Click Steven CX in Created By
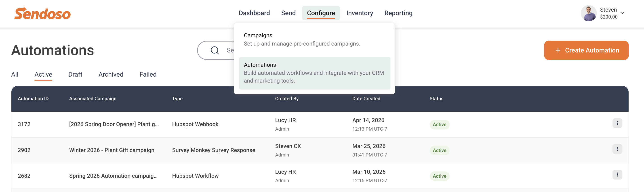The height and width of the screenshot is (192, 644). (x=288, y=146)
